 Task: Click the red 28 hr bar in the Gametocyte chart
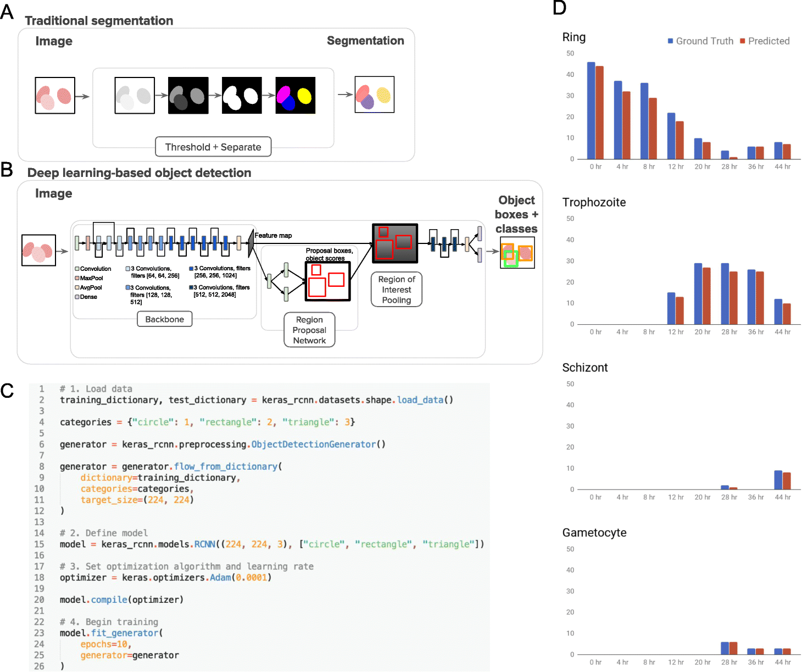click(x=733, y=648)
